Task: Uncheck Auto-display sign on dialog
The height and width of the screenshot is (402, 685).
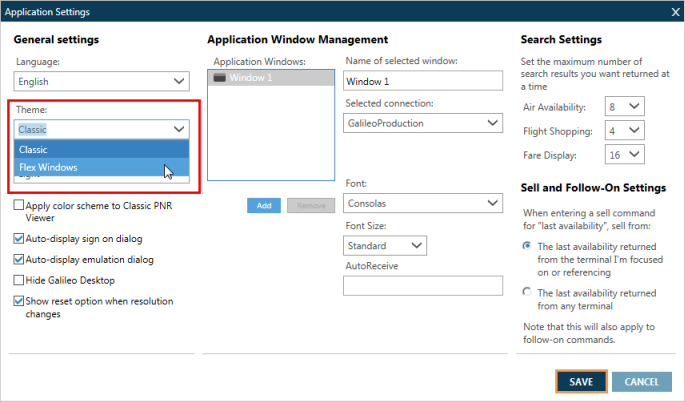Action: (x=20, y=239)
